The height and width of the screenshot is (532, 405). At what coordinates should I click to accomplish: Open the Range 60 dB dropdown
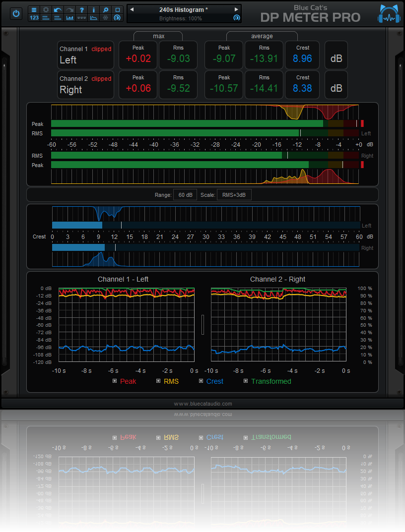coord(185,195)
